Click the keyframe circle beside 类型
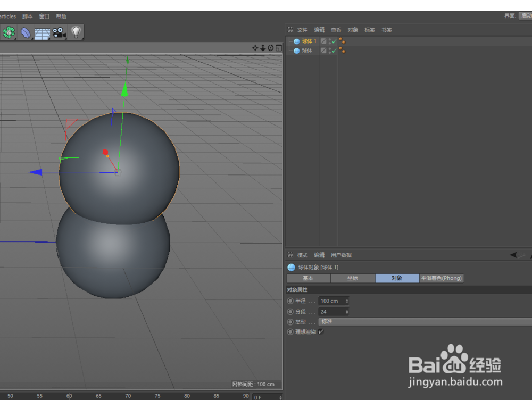 290,322
